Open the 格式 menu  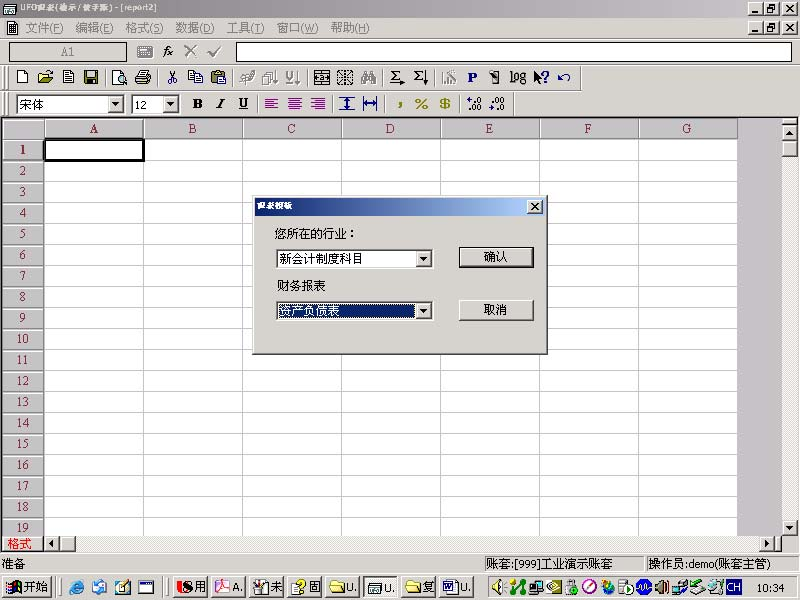pos(144,28)
